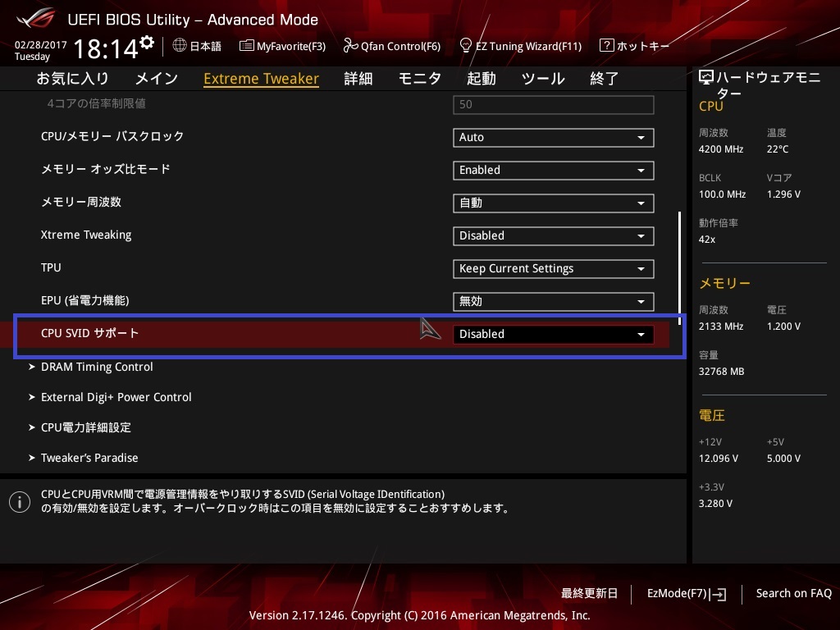Click the 1.296 V core voltage value

[783, 194]
